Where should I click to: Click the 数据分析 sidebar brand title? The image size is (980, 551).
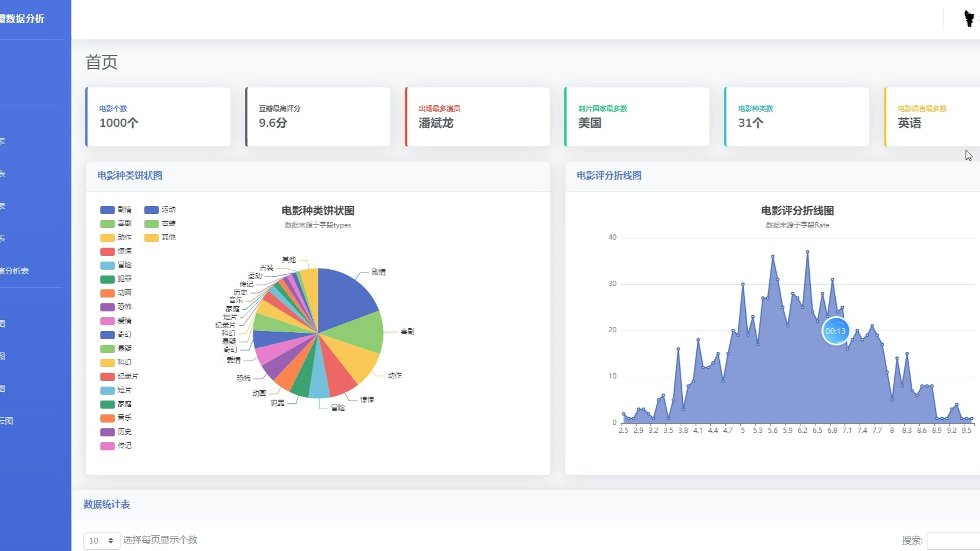[22, 19]
